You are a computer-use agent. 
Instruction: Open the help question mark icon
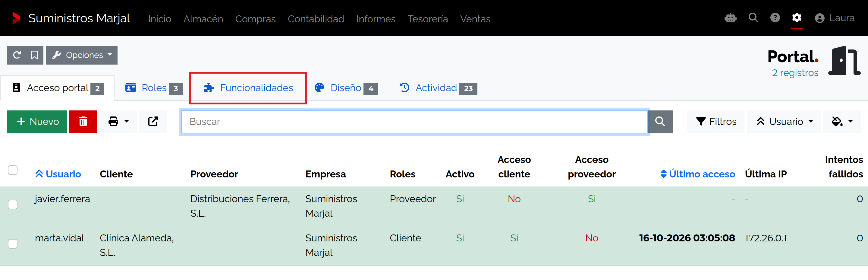pos(775,17)
